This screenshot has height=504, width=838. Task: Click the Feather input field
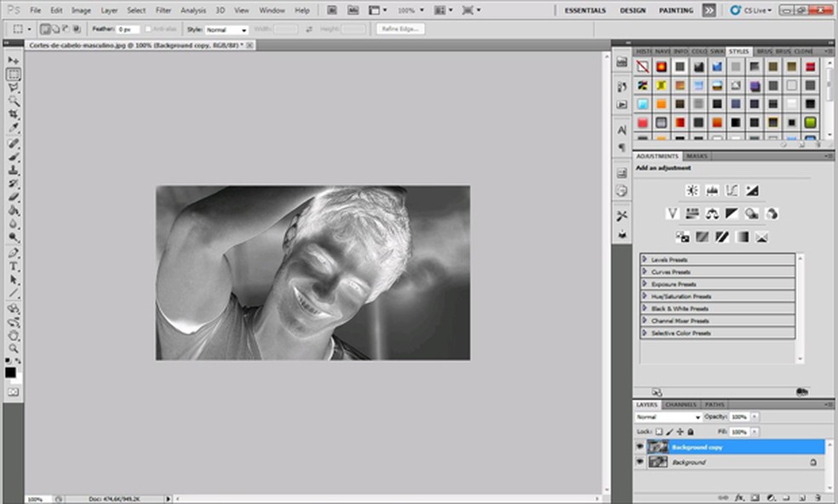coord(128,29)
